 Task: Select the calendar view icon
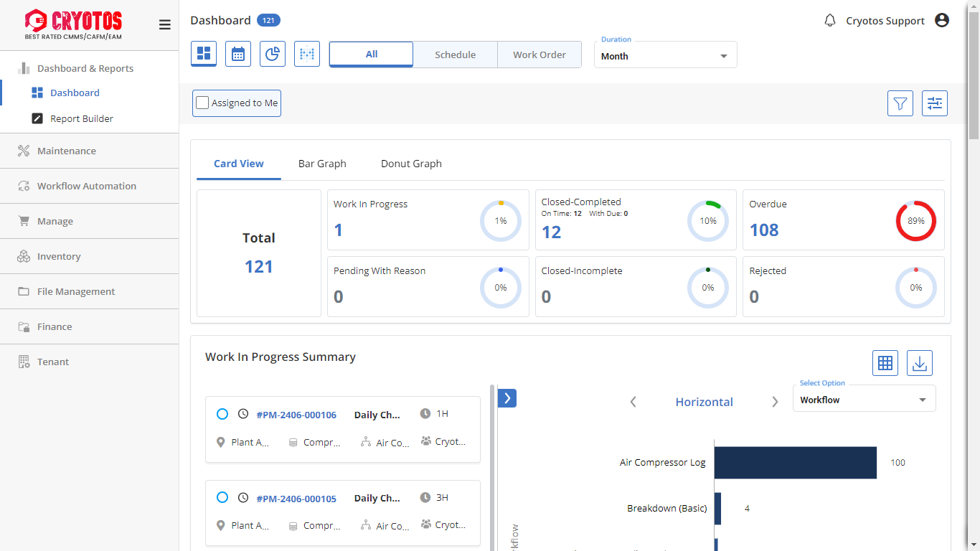[x=238, y=54]
